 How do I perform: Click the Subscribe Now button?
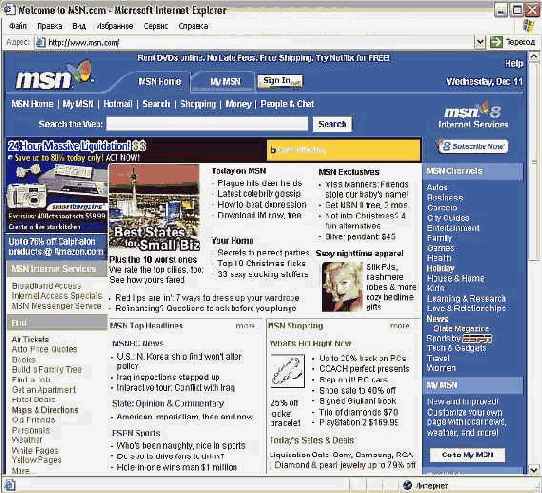(x=473, y=146)
